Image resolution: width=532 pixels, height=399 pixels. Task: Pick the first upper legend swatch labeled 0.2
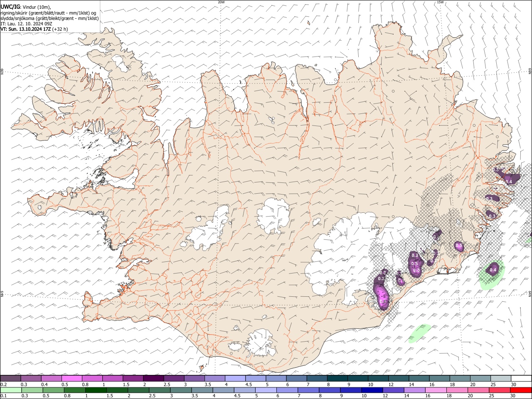click(11, 378)
